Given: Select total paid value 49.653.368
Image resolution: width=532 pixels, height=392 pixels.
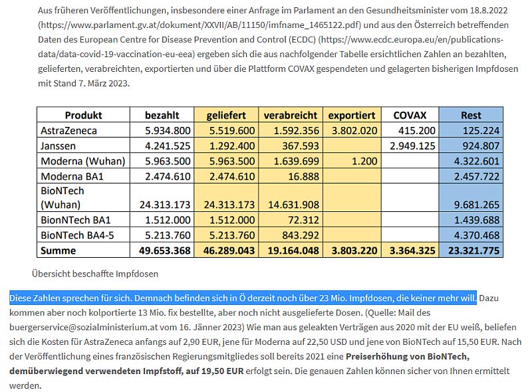Looking at the screenshot, I should tap(164, 250).
